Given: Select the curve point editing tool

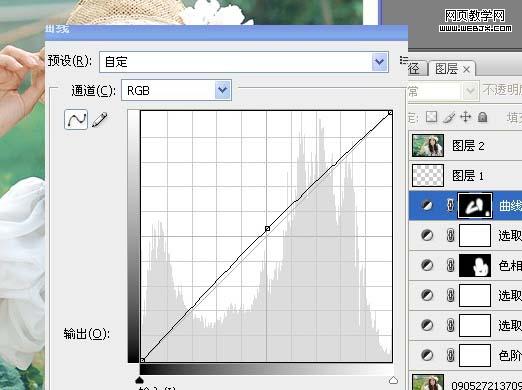Looking at the screenshot, I should pos(76,119).
